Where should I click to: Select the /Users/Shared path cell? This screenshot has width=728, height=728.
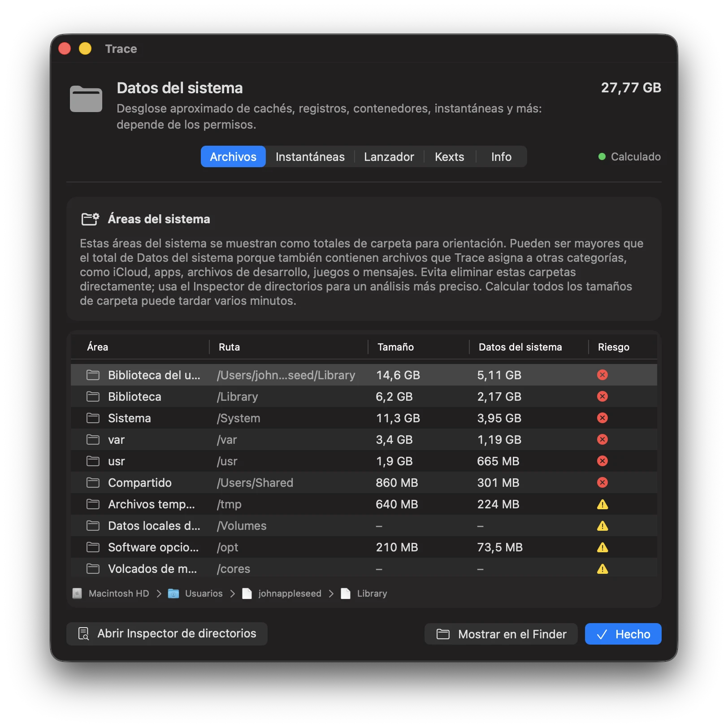point(255,483)
